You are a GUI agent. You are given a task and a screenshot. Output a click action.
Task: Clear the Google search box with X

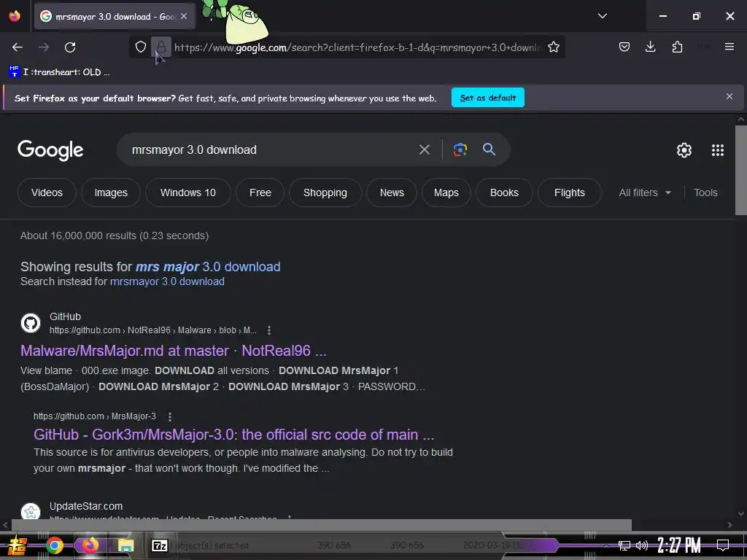pyautogui.click(x=425, y=149)
